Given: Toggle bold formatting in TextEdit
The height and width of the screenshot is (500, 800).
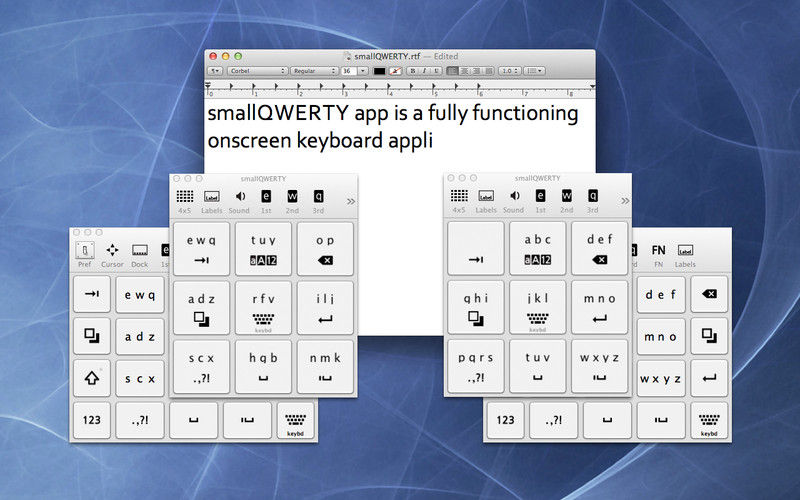Looking at the screenshot, I should pos(413,71).
